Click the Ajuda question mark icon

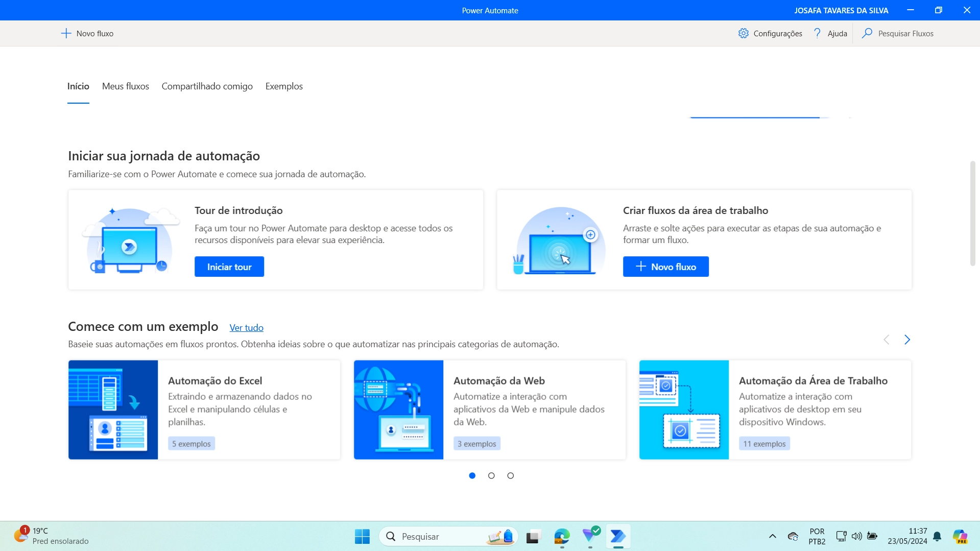tap(817, 33)
